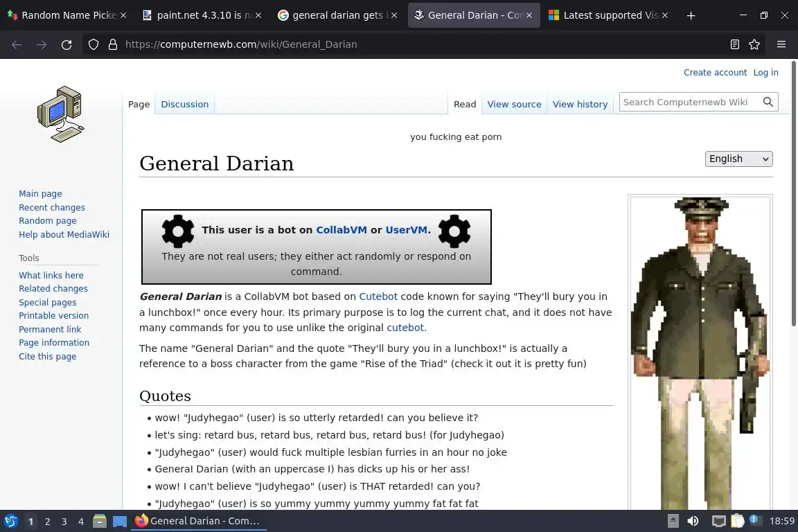Open the file manager taskbar icon

(x=100, y=521)
